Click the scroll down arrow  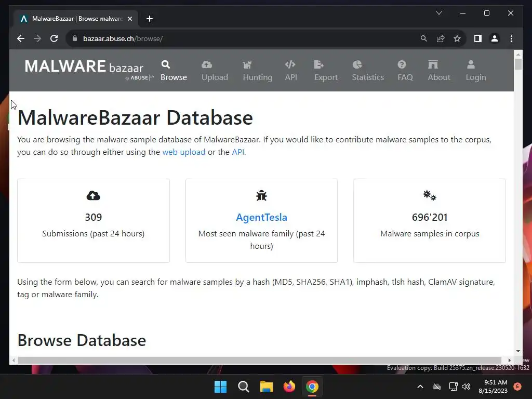pos(518,351)
